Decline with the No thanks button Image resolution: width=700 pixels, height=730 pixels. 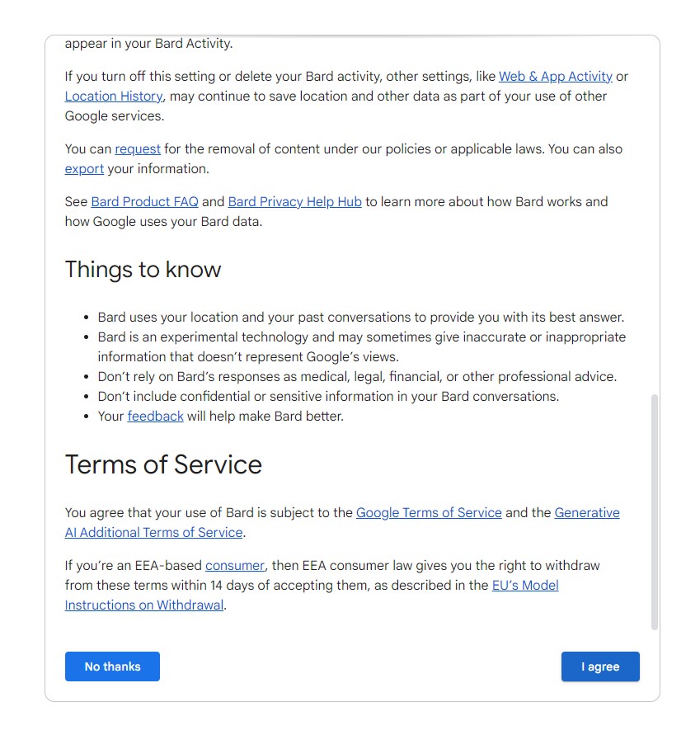click(112, 666)
